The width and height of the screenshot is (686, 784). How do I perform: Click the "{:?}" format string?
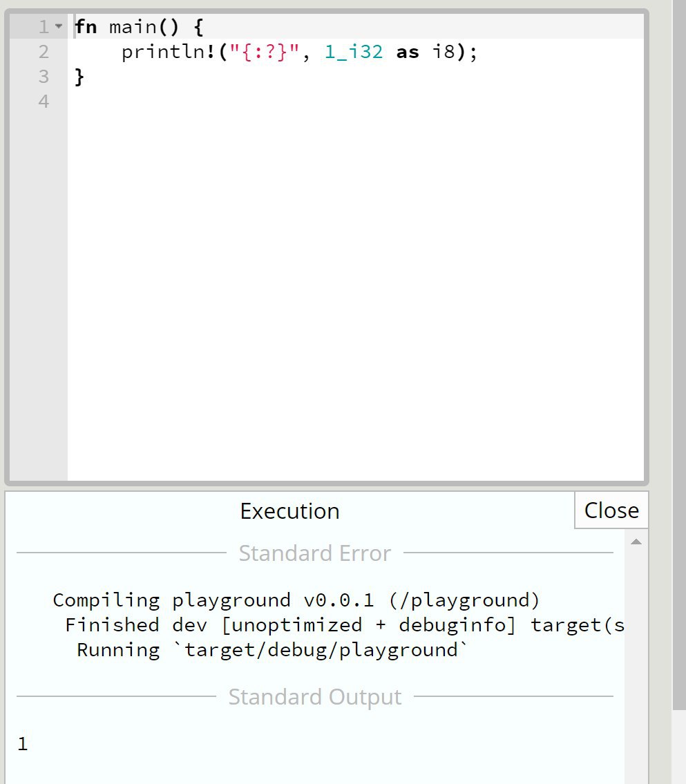(265, 52)
